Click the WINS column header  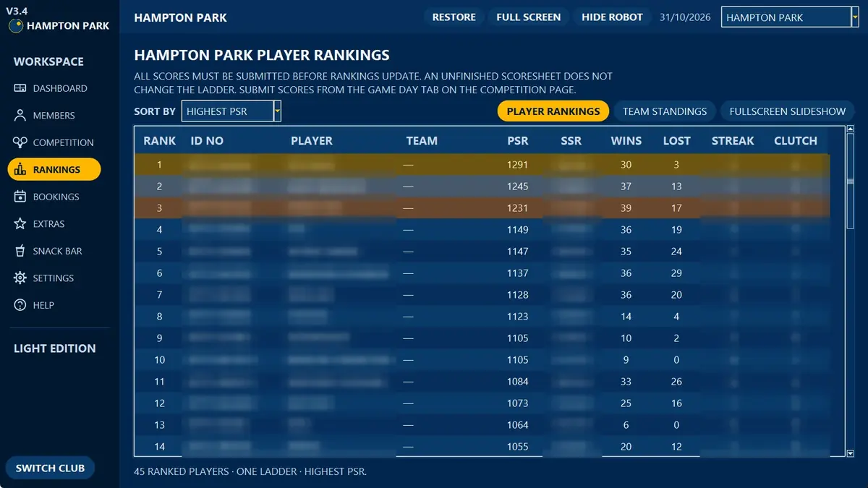626,141
